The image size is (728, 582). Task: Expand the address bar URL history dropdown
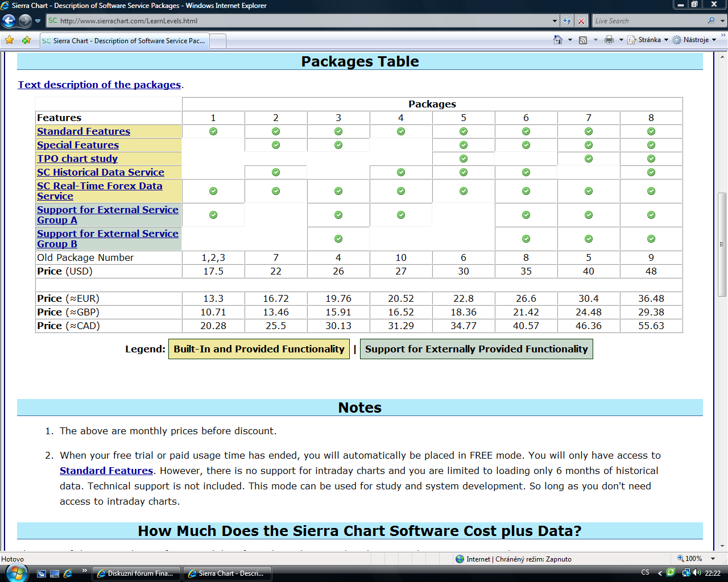click(x=555, y=21)
